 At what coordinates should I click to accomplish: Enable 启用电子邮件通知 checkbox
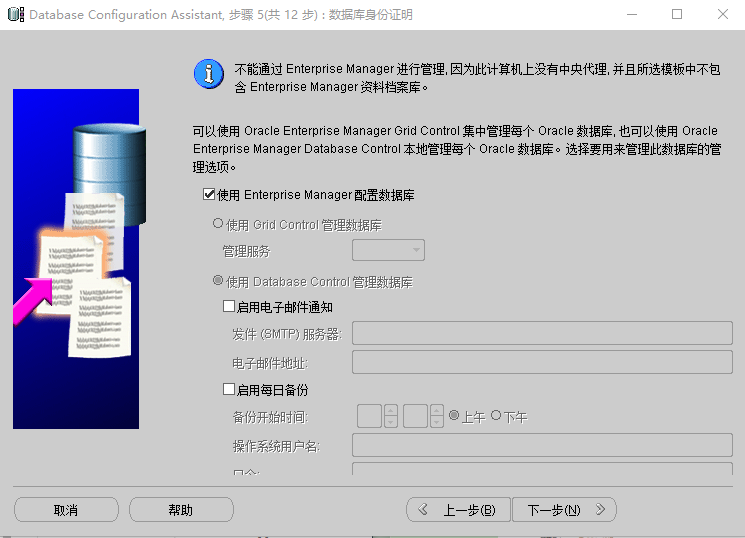[x=229, y=306]
